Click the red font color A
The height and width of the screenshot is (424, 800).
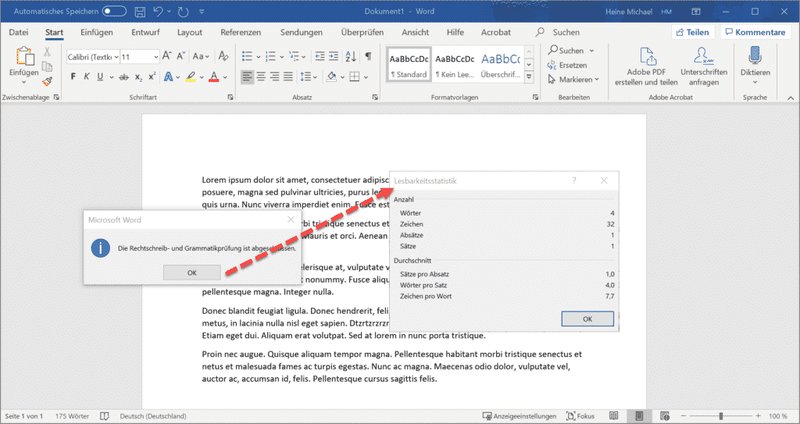coord(214,77)
